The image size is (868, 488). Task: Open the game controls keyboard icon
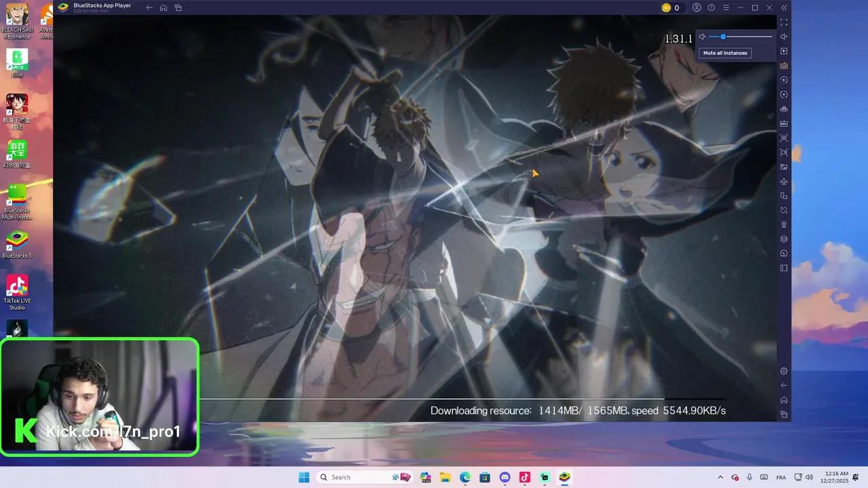click(784, 66)
